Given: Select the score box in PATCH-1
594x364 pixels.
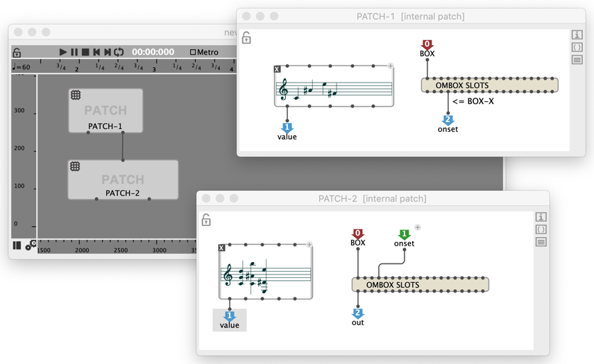Looking at the screenshot, I should (x=334, y=86).
